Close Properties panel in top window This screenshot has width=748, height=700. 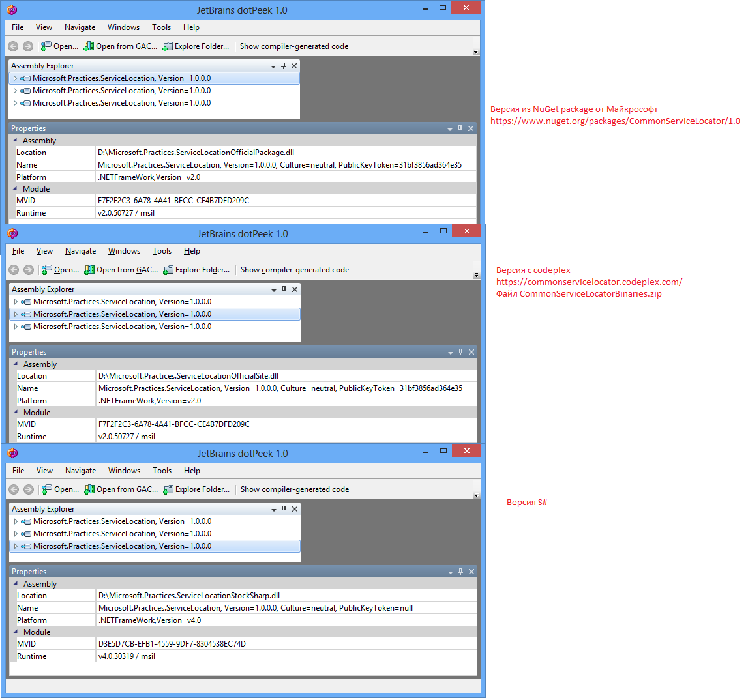pyautogui.click(x=471, y=128)
